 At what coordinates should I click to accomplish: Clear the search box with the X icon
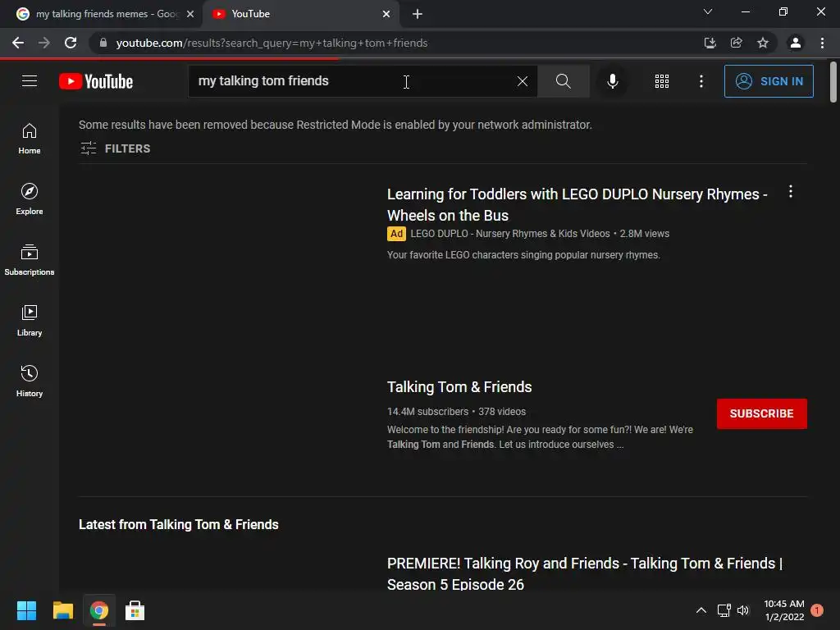pos(523,81)
